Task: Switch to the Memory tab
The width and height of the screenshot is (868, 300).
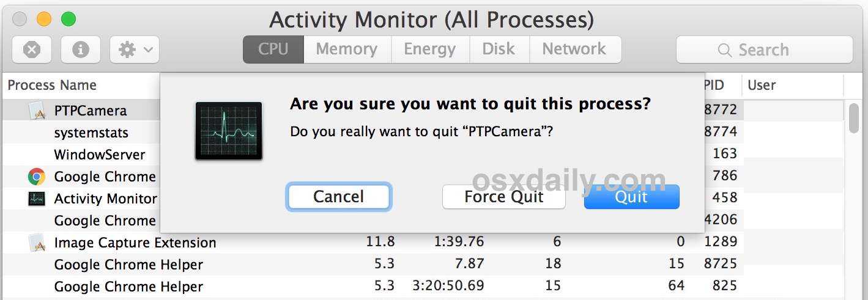Action: [x=346, y=49]
